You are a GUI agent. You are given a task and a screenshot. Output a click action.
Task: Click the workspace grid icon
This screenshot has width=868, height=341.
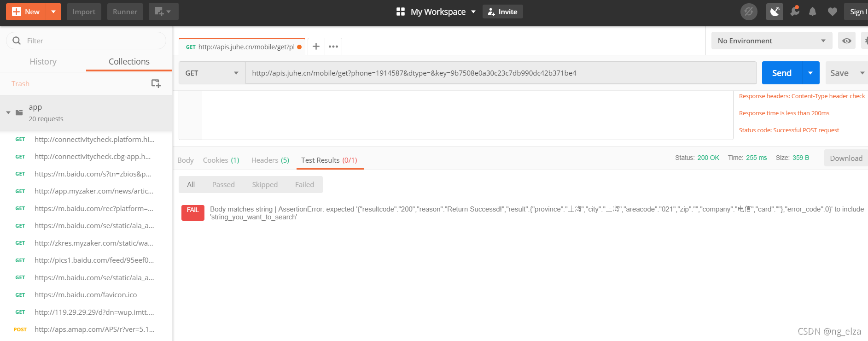point(401,12)
